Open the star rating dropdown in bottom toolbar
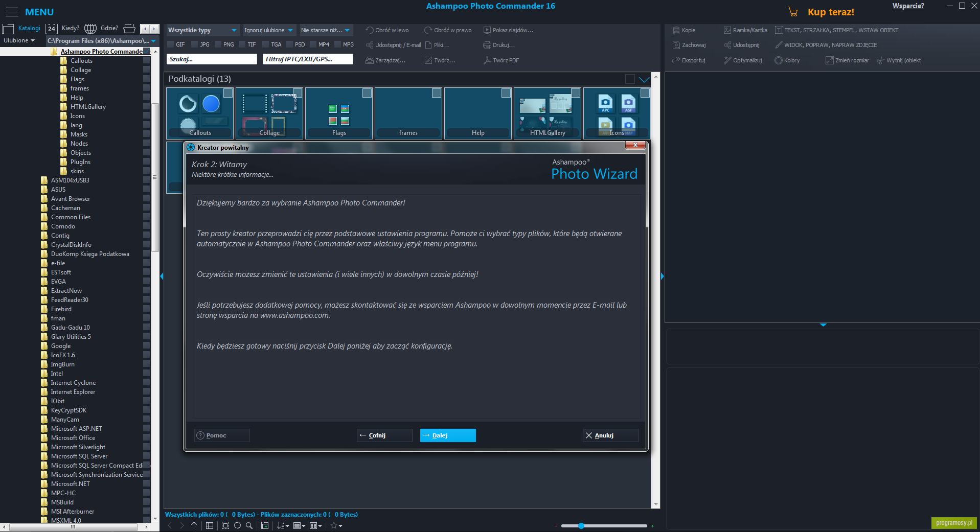The height and width of the screenshot is (532, 980). [x=336, y=525]
